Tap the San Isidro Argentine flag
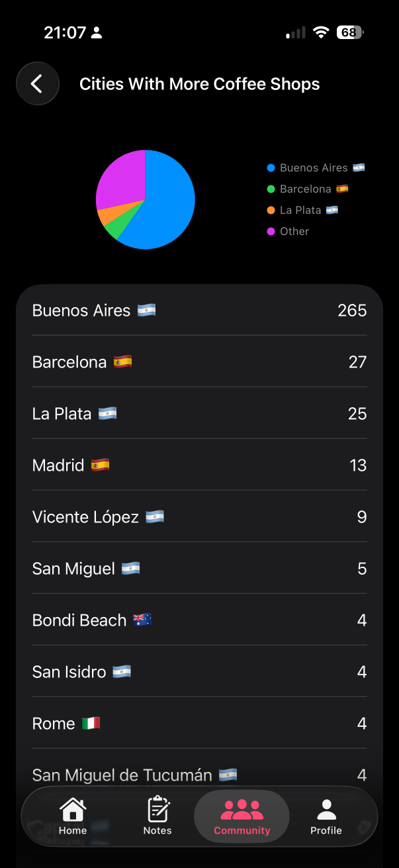 click(122, 672)
